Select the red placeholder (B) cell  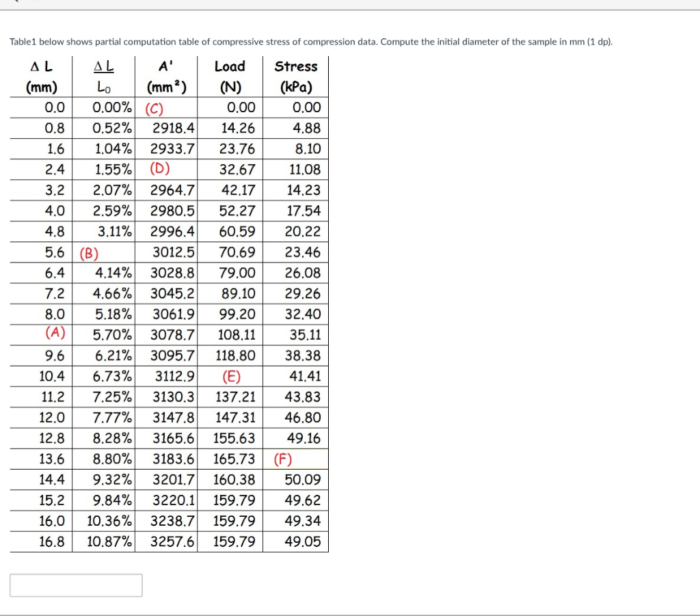click(x=90, y=252)
